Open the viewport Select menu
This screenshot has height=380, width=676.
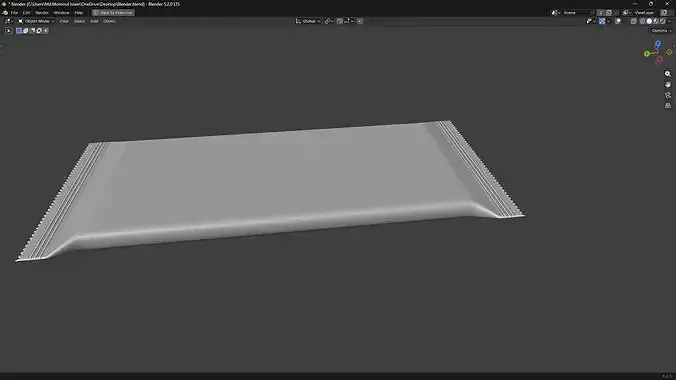click(x=79, y=21)
